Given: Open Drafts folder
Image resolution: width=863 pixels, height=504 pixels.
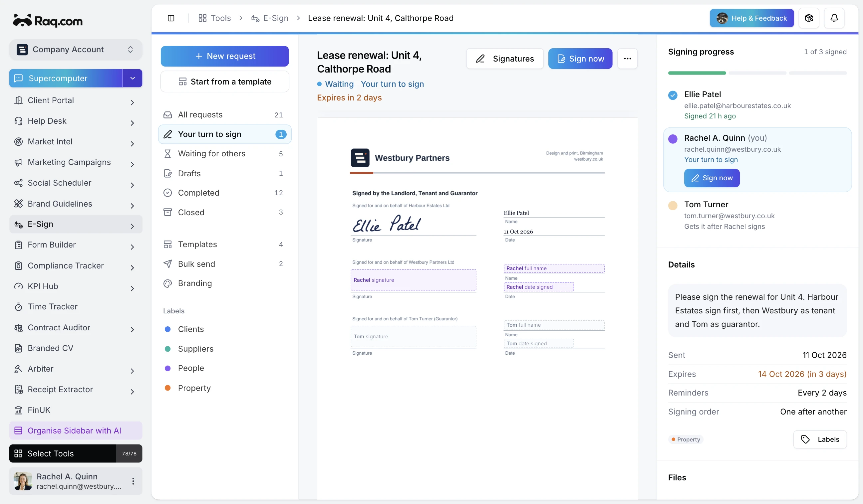Looking at the screenshot, I should click(x=225, y=173).
